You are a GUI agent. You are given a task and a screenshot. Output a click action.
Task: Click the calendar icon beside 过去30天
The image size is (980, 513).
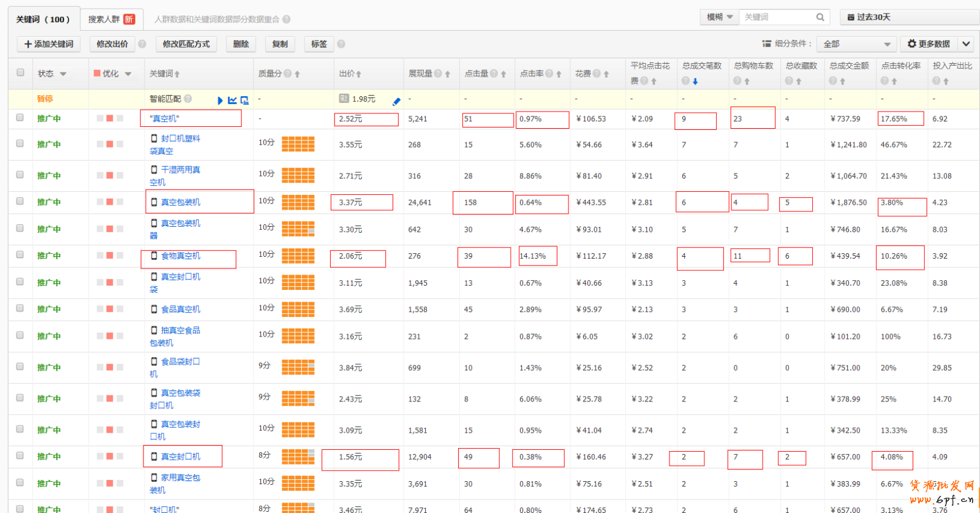tap(851, 17)
